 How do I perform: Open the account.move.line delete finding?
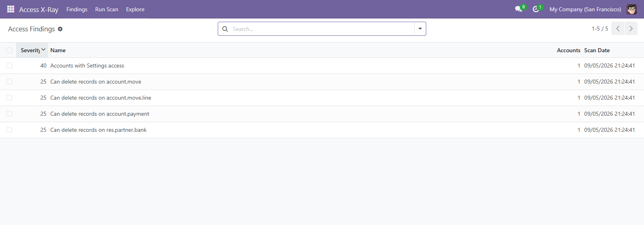point(101,98)
